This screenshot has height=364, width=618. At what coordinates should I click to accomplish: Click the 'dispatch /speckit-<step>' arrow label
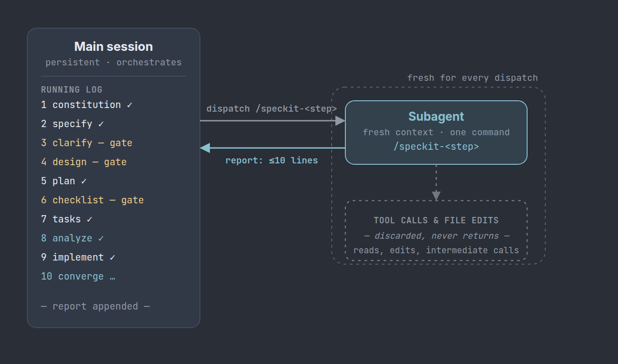(272, 109)
